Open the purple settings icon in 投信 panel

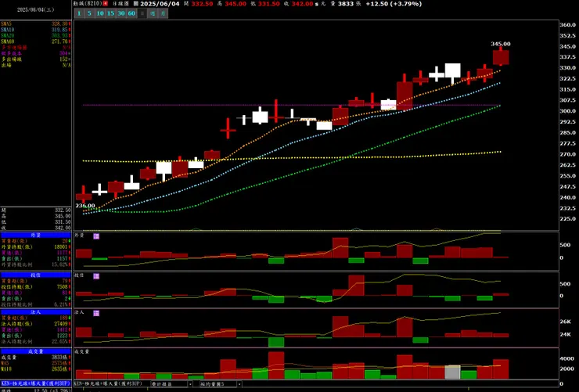(96, 276)
